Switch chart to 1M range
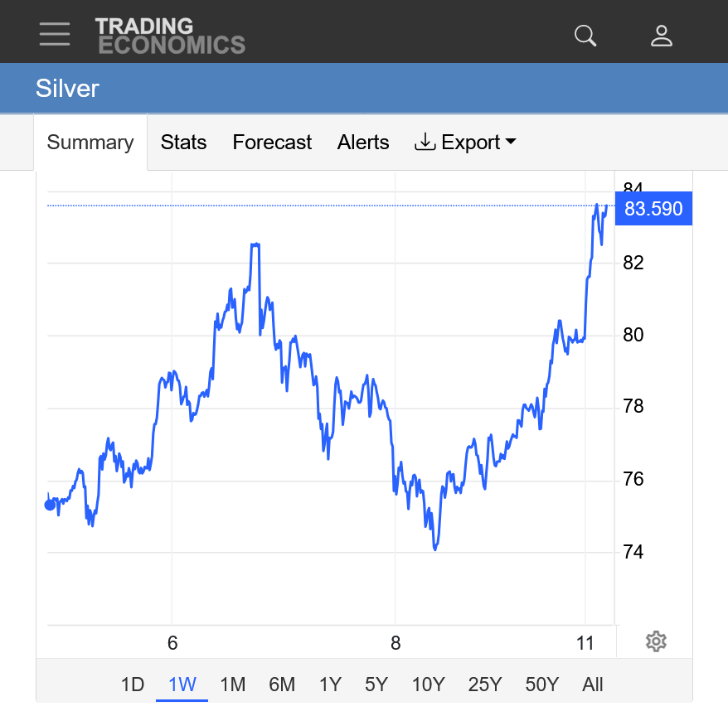Image resolution: width=728 pixels, height=716 pixels. coord(233,685)
